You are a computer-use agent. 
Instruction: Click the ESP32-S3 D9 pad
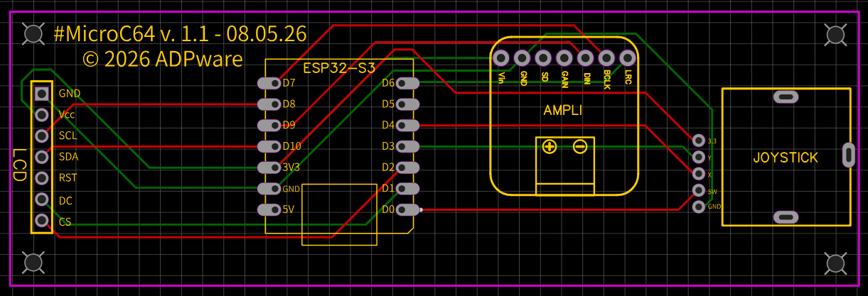(269, 126)
